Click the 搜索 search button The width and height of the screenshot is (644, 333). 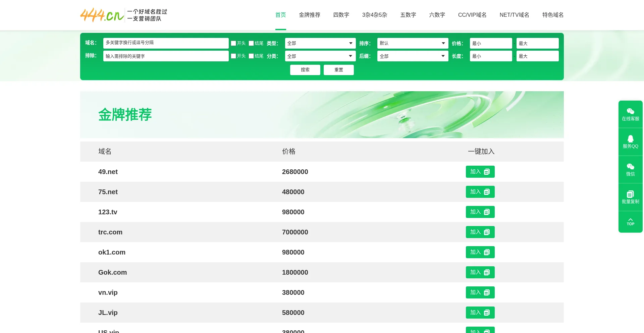(x=305, y=70)
